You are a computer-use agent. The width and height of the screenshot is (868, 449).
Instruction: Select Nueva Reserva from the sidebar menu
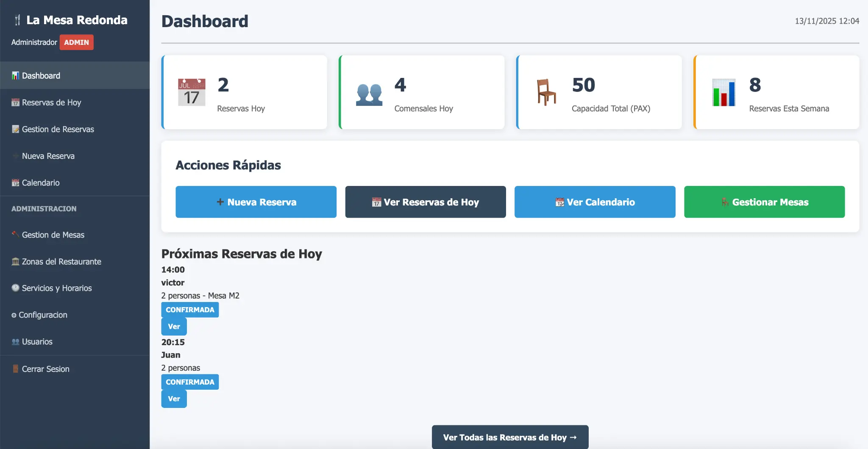(48, 156)
